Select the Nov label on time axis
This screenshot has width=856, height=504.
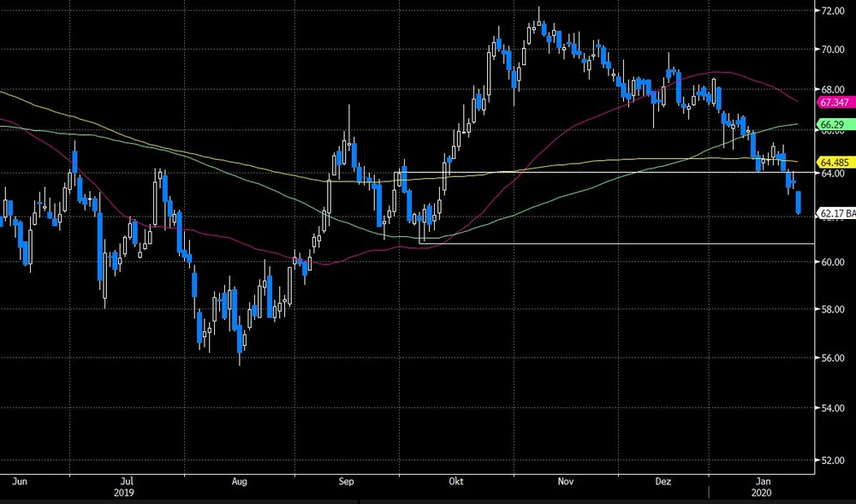(x=565, y=482)
